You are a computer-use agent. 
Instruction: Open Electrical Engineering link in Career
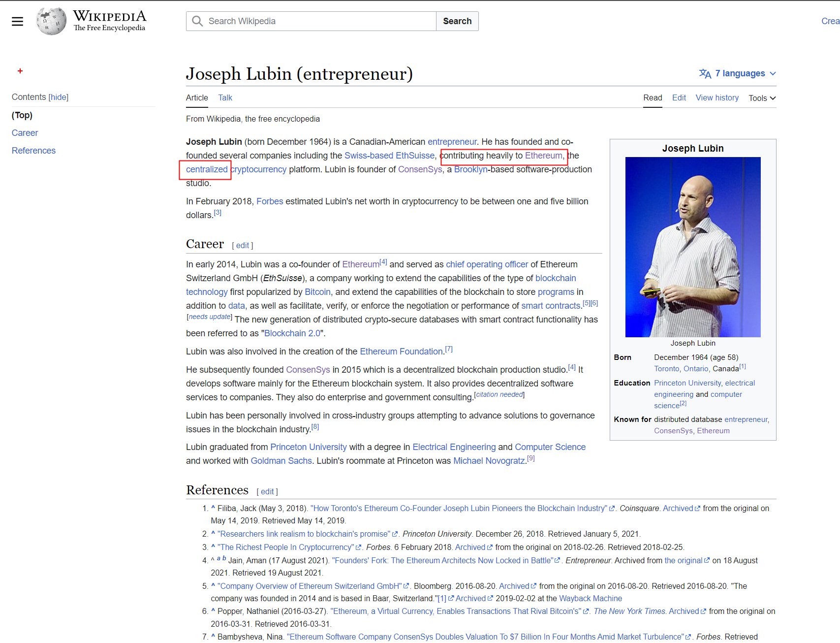tap(454, 447)
